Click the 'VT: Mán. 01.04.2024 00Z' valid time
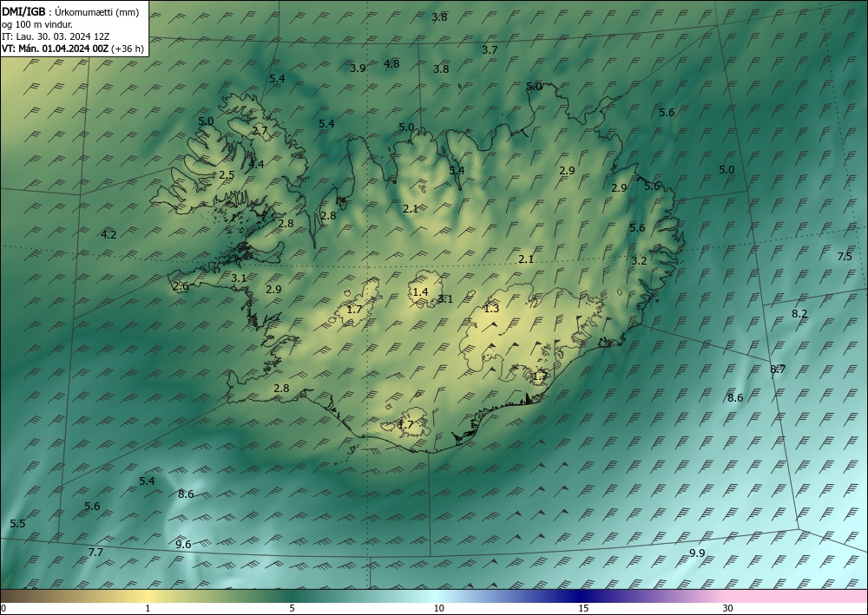The width and height of the screenshot is (868, 615). click(x=56, y=49)
